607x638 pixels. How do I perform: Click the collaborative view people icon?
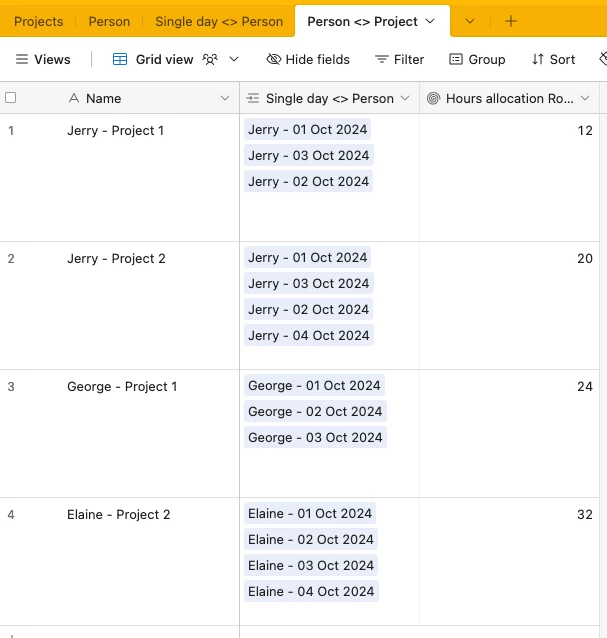click(x=210, y=59)
